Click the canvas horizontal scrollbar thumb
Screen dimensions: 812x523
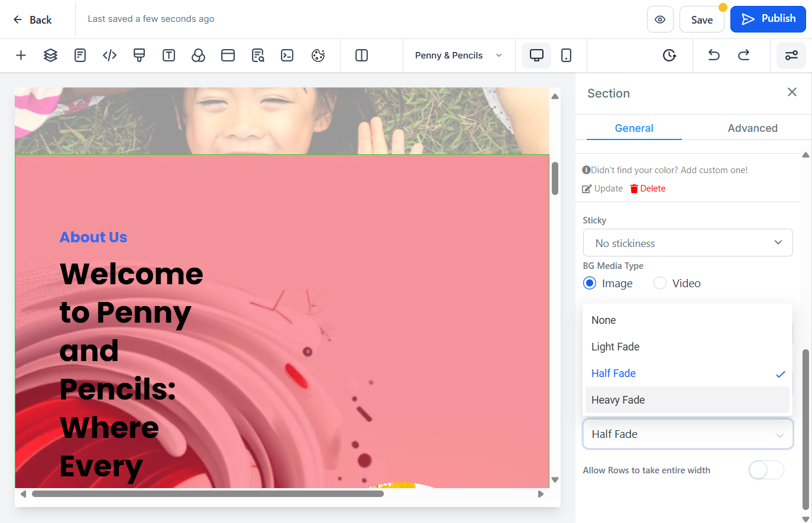coord(208,494)
